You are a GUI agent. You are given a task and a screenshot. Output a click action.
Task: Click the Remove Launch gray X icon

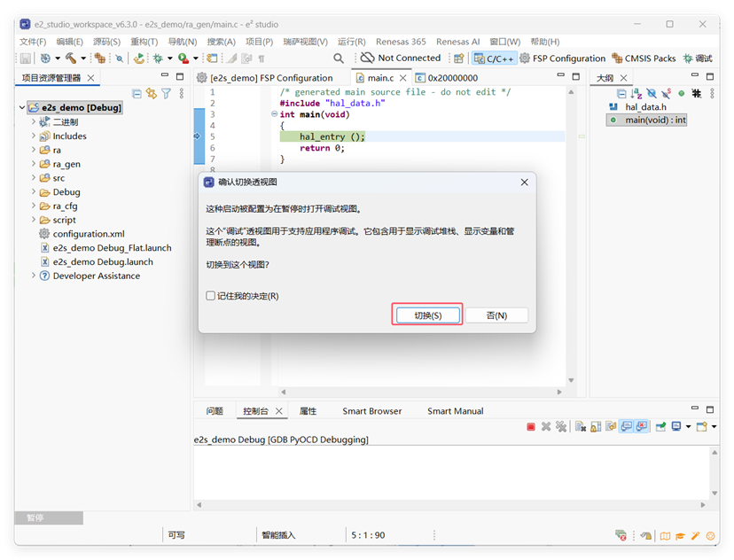546,427
